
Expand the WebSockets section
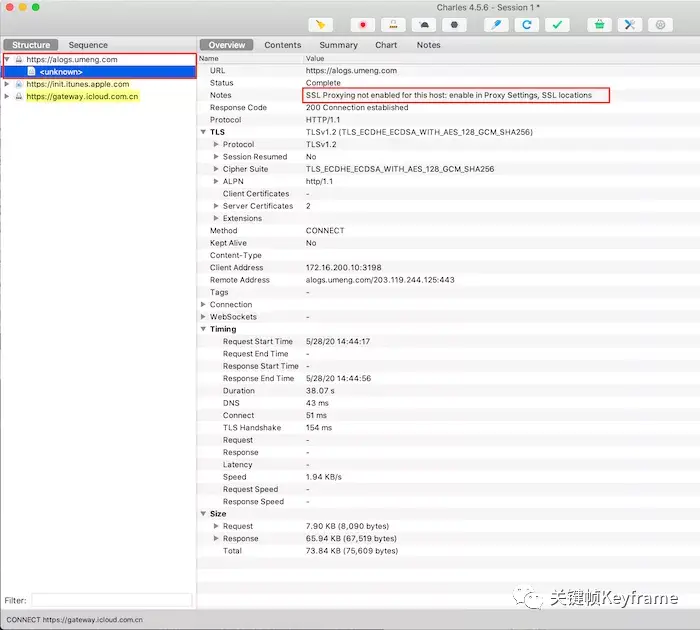coord(203,317)
